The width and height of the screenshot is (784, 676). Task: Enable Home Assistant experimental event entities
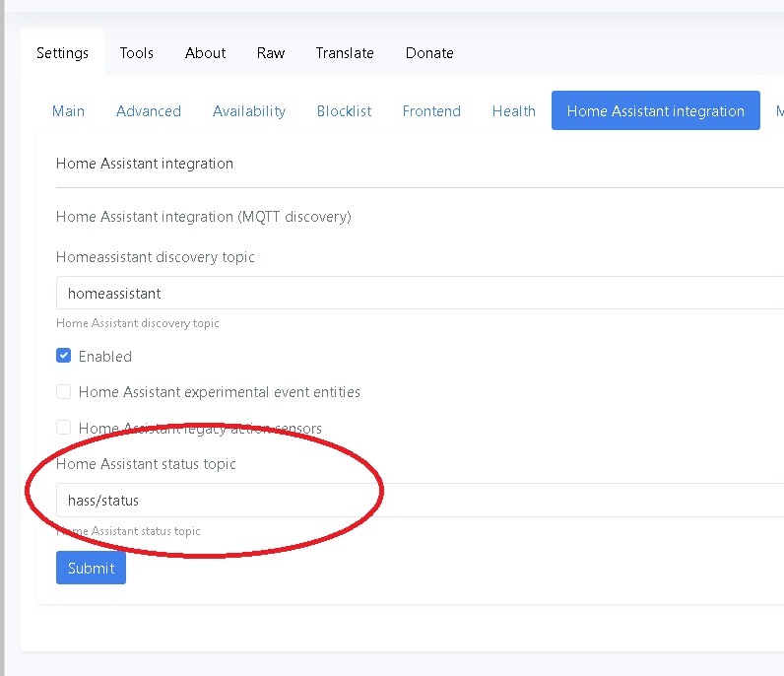[x=64, y=392]
